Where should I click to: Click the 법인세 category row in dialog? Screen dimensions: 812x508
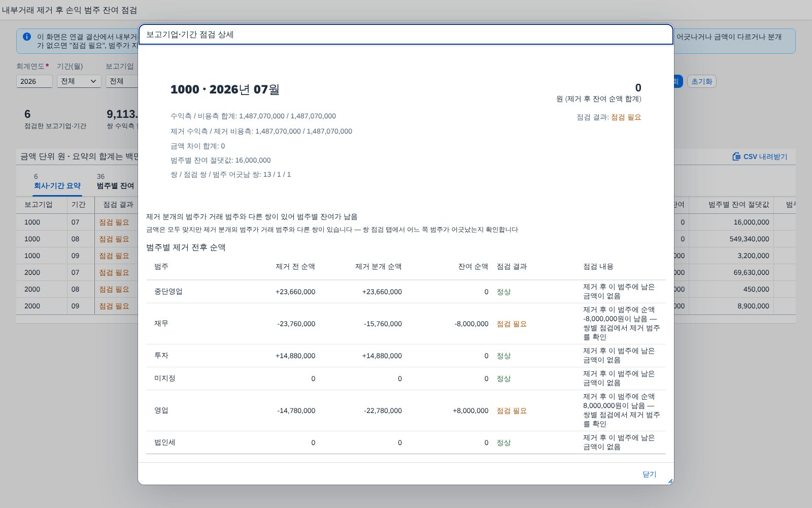[x=406, y=442]
